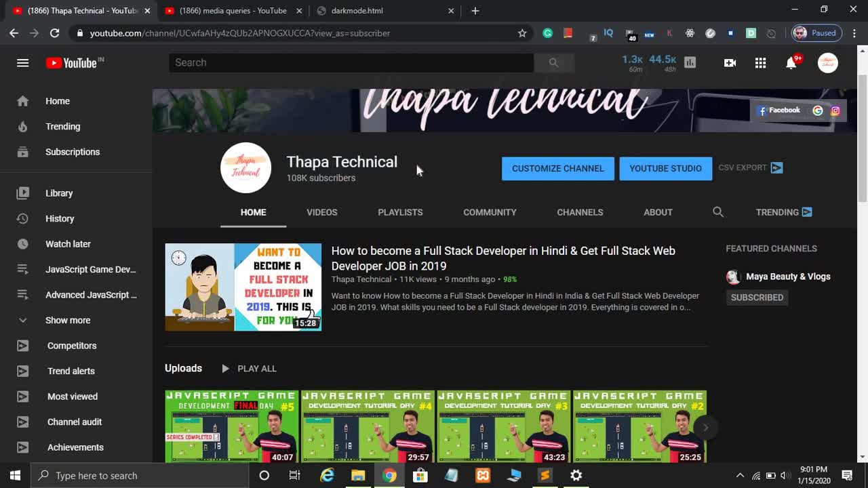Click the YouTube search input field

[x=351, y=62]
